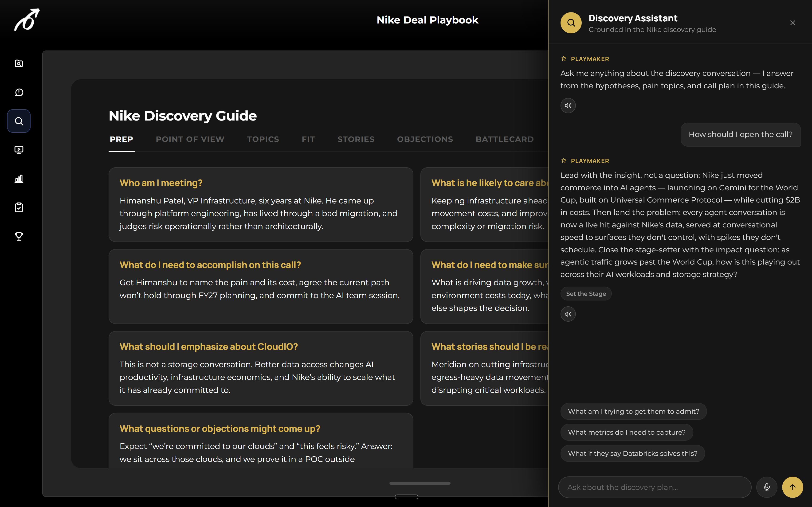The image size is (812, 507).
Task: Ask 'What am I trying to get them to admit?'
Action: tap(634, 411)
